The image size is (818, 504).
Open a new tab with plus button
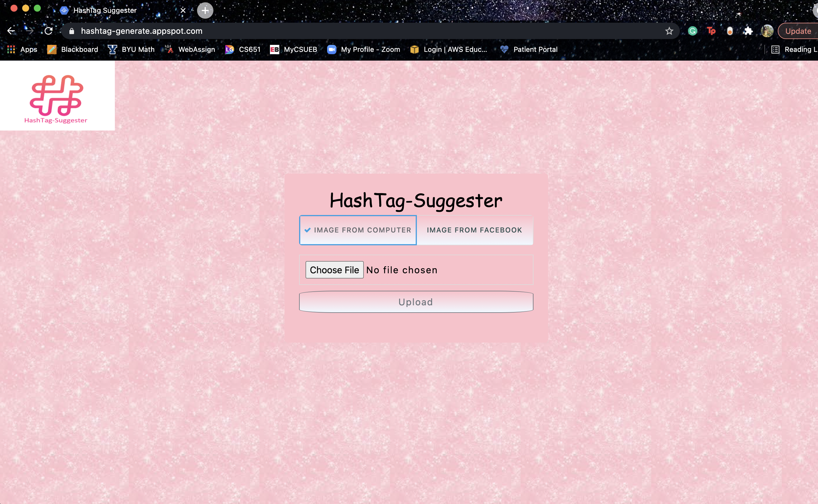point(205,10)
